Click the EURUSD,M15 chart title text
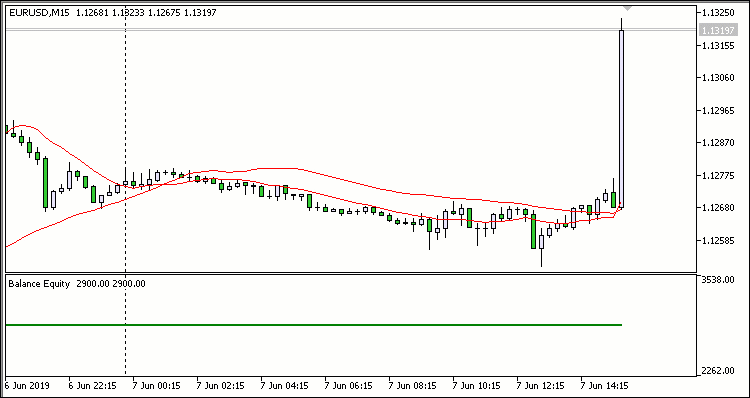Image resolution: width=750 pixels, height=398 pixels. pos(40,13)
